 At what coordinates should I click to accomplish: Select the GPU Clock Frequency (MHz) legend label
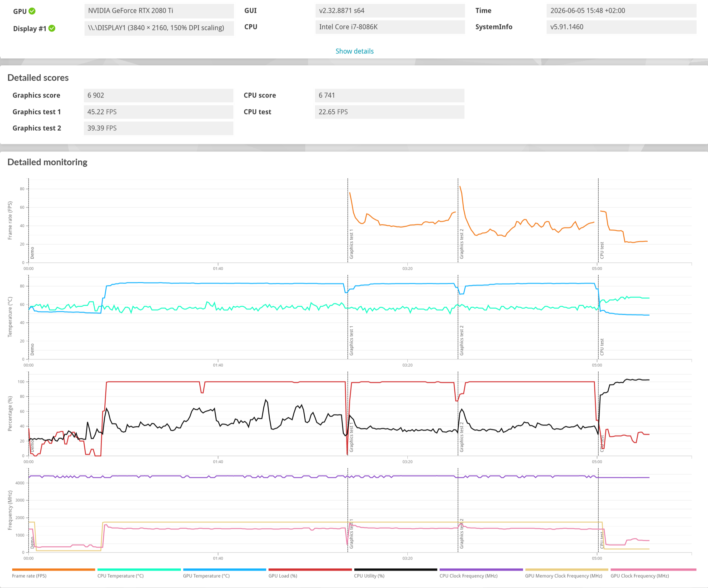[x=640, y=576]
